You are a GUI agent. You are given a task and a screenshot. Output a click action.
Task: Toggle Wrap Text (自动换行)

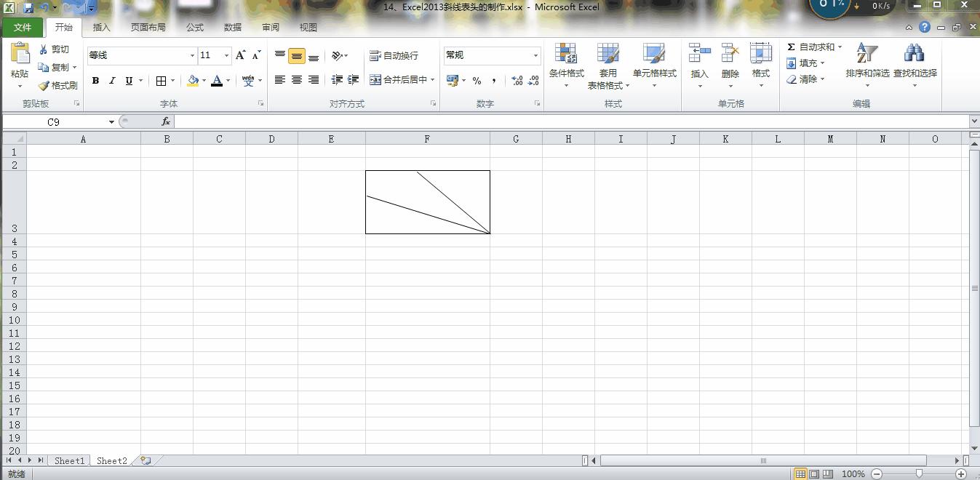tap(394, 55)
